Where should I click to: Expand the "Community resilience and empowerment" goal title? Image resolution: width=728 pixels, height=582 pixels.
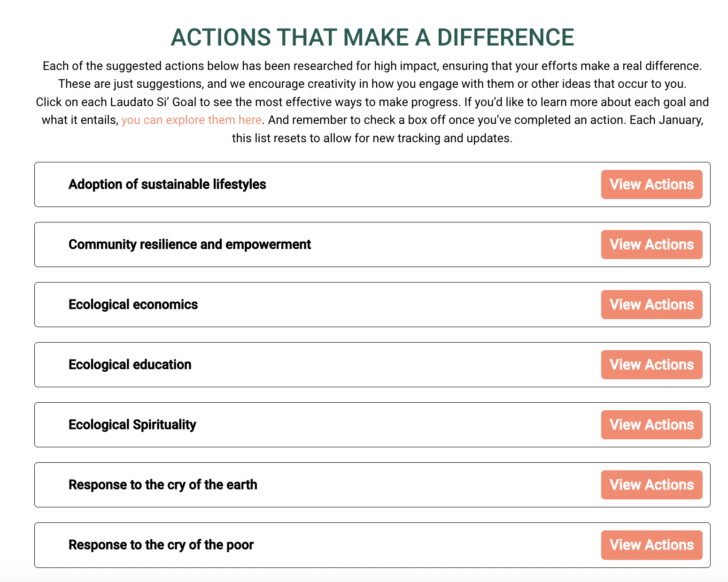point(190,245)
